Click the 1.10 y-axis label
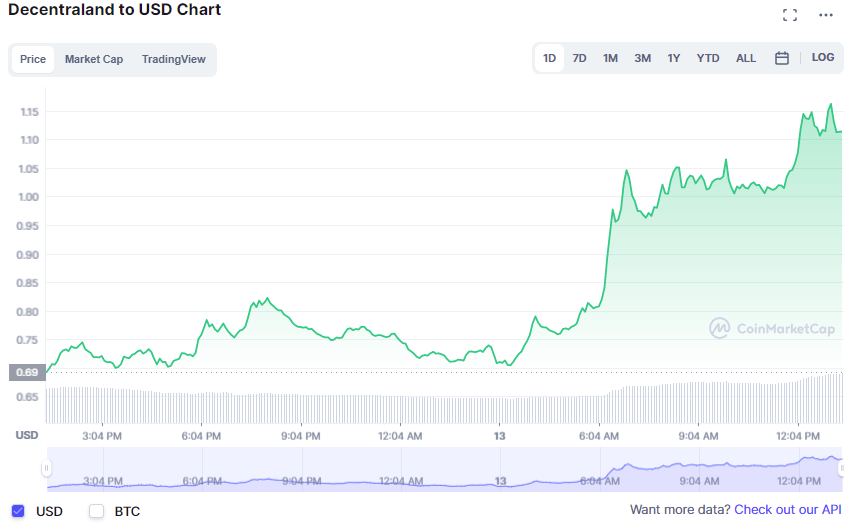The width and height of the screenshot is (850, 529). click(x=29, y=140)
